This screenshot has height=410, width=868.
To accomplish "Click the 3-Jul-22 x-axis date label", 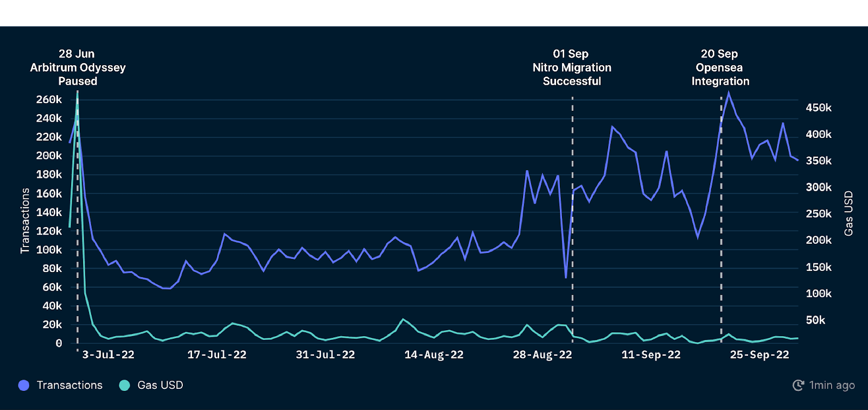I will click(108, 355).
